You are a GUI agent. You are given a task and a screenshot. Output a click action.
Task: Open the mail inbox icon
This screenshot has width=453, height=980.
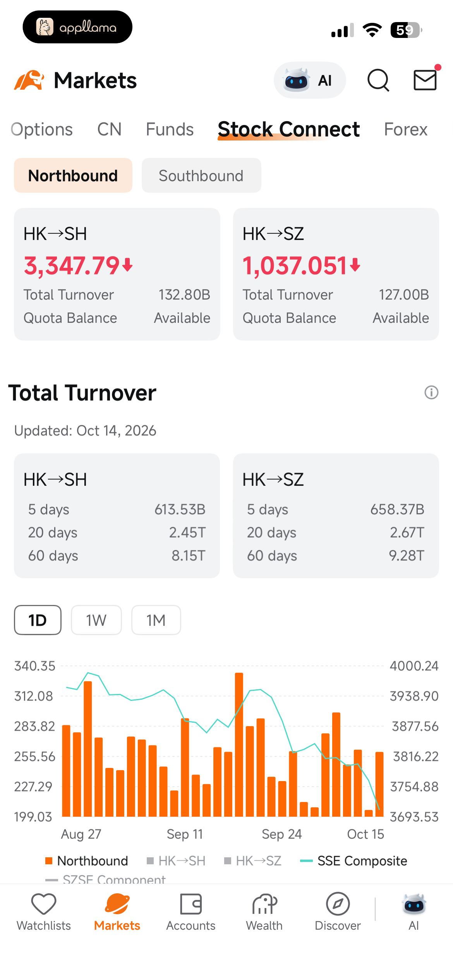tap(425, 80)
